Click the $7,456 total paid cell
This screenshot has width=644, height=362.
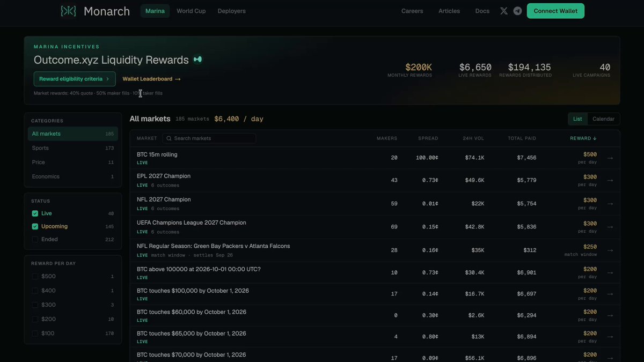point(526,158)
